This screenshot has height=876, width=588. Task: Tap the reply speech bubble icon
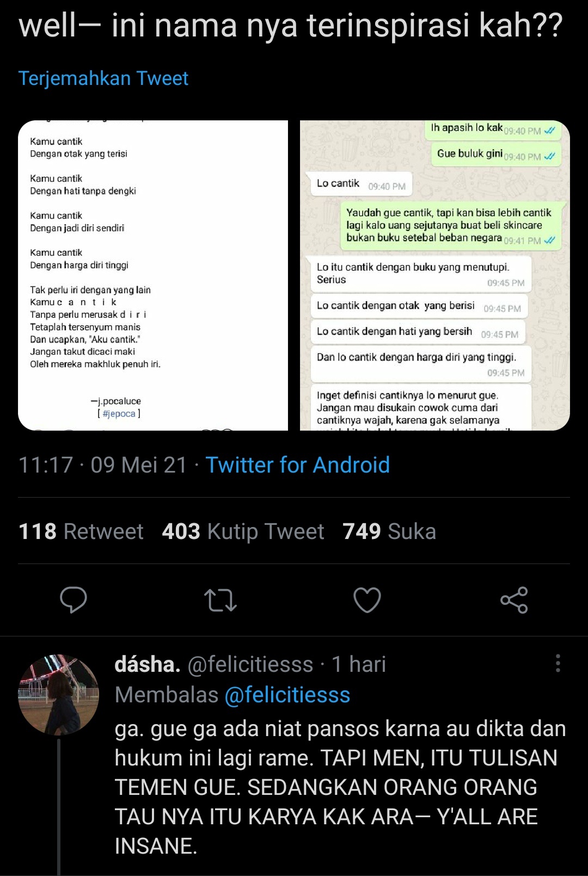pos(73,600)
